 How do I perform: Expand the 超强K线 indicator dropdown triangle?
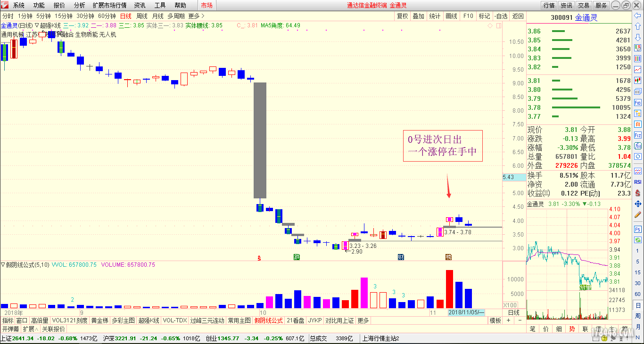[x=37, y=25]
